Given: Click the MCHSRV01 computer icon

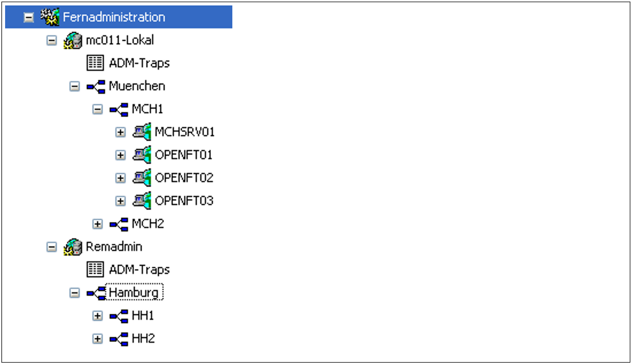Looking at the screenshot, I should point(142,132).
